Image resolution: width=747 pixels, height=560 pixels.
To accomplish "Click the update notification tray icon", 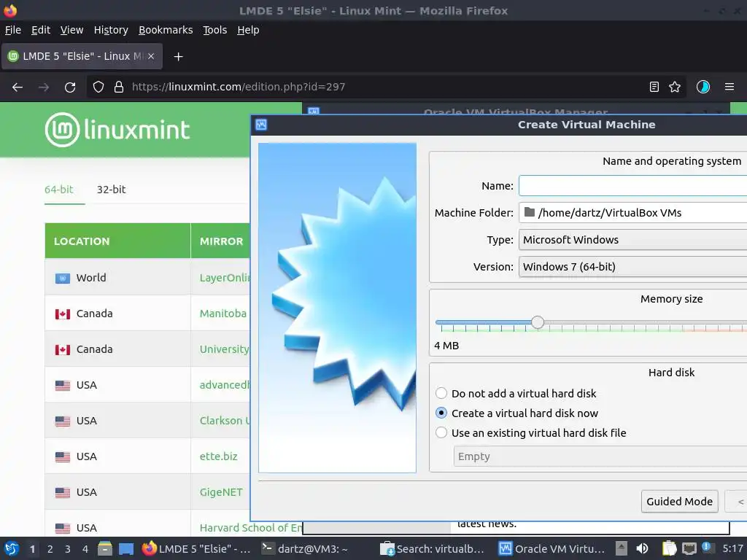I will point(708,548).
